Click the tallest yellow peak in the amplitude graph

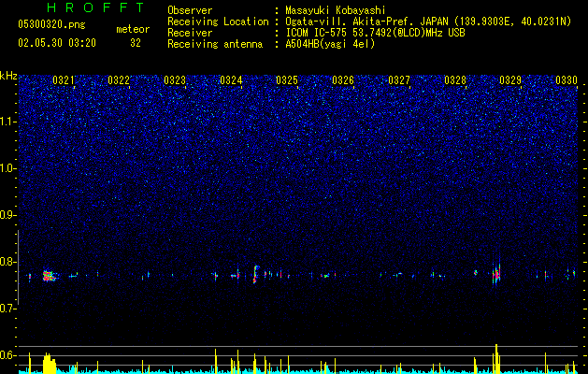[x=496, y=358]
